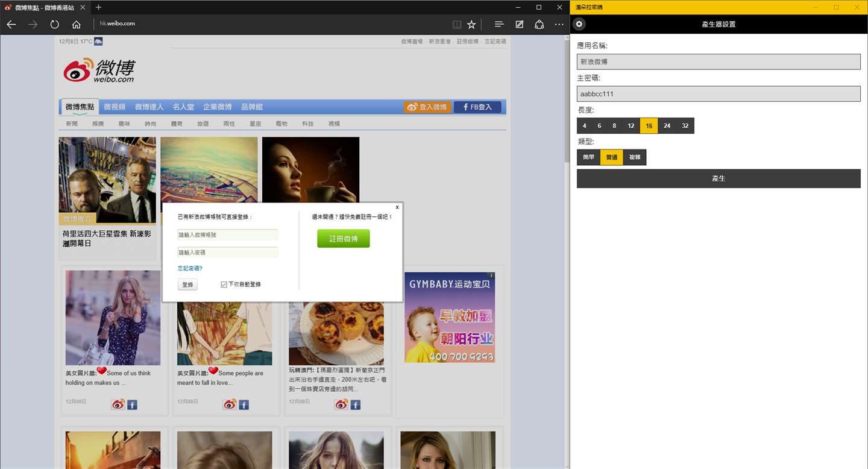The width and height of the screenshot is (868, 469).
Task: Refresh the weibo page
Action: [55, 24]
